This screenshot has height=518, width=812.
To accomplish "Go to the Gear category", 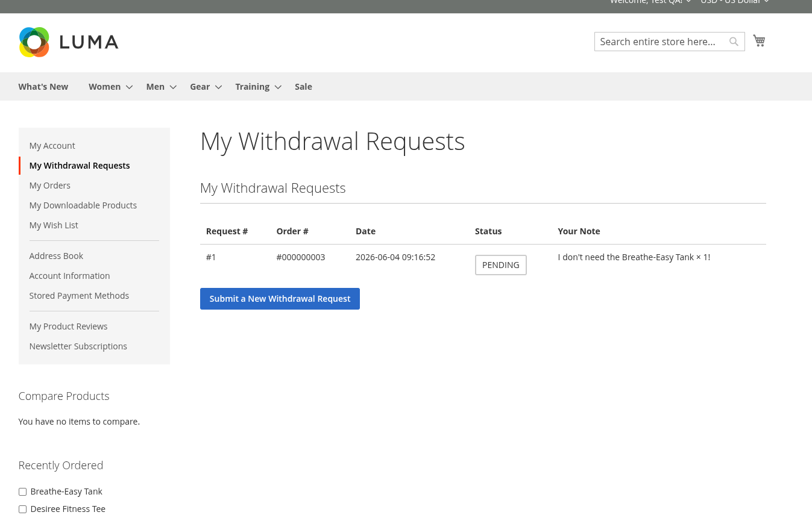I will click(x=200, y=87).
